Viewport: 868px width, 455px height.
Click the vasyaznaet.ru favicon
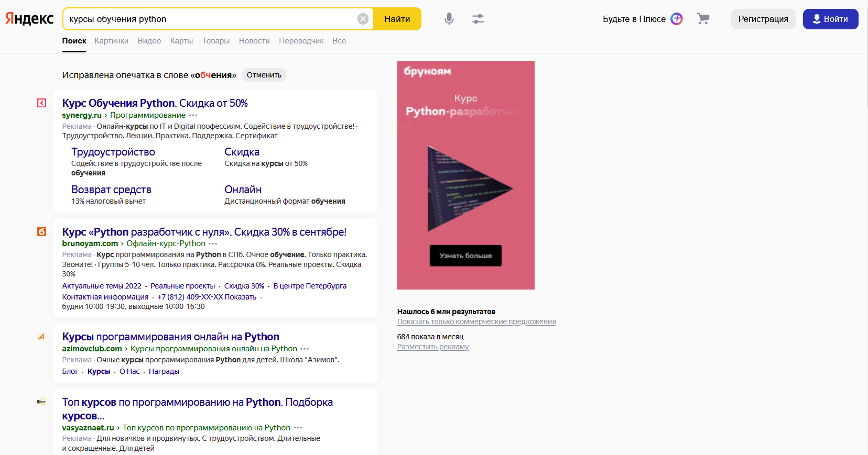(x=41, y=402)
